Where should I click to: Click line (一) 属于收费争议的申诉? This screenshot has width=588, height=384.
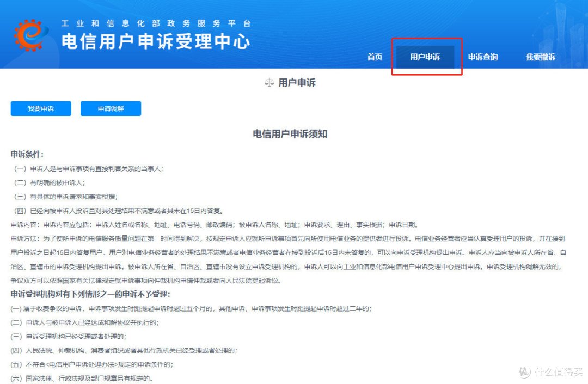[191, 309]
